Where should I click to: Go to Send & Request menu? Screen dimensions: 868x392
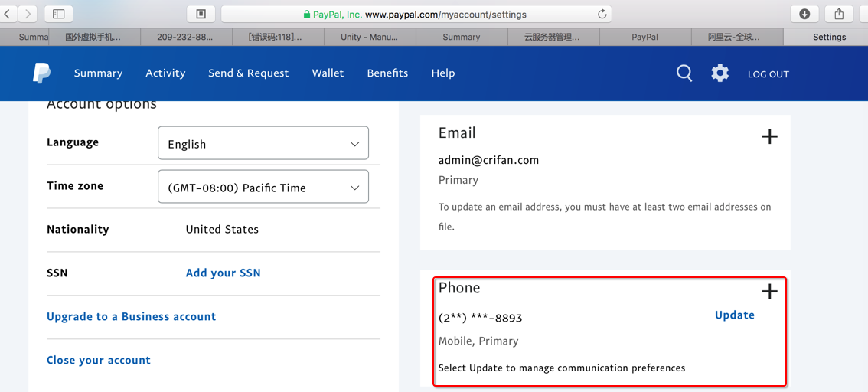248,73
